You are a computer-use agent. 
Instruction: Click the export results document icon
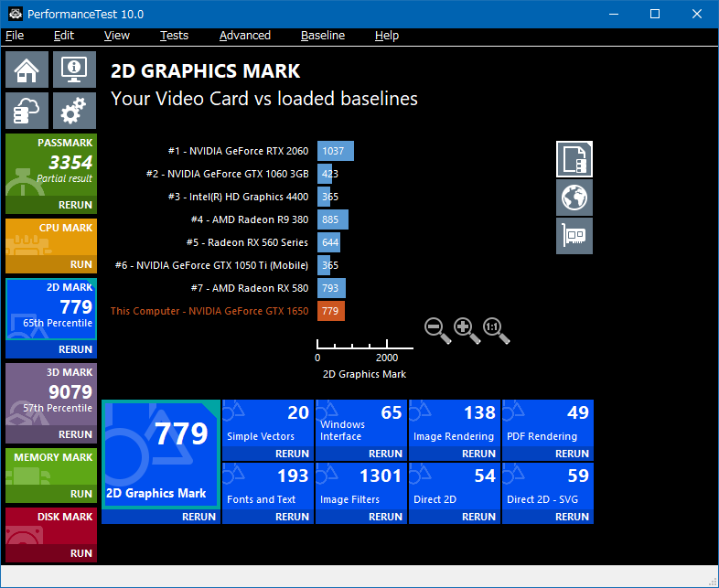574,159
